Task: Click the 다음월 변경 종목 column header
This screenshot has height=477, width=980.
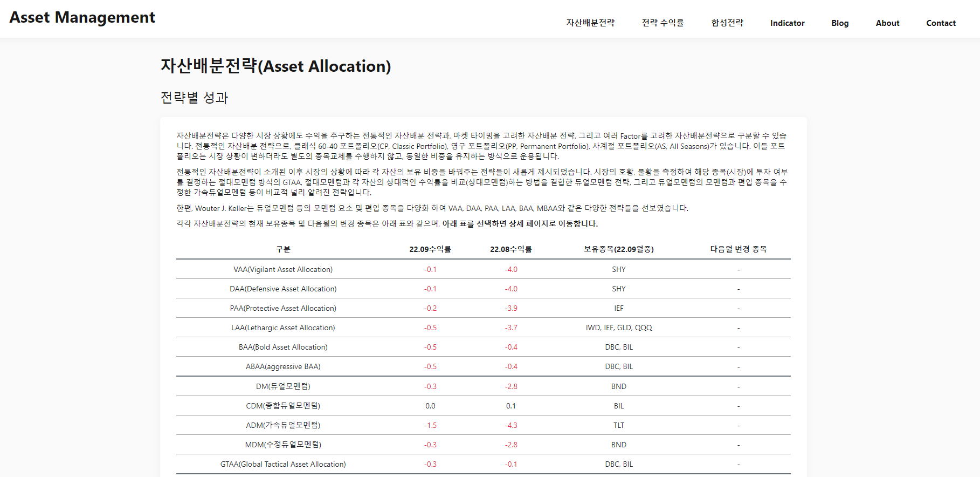Action: pyautogui.click(x=739, y=249)
